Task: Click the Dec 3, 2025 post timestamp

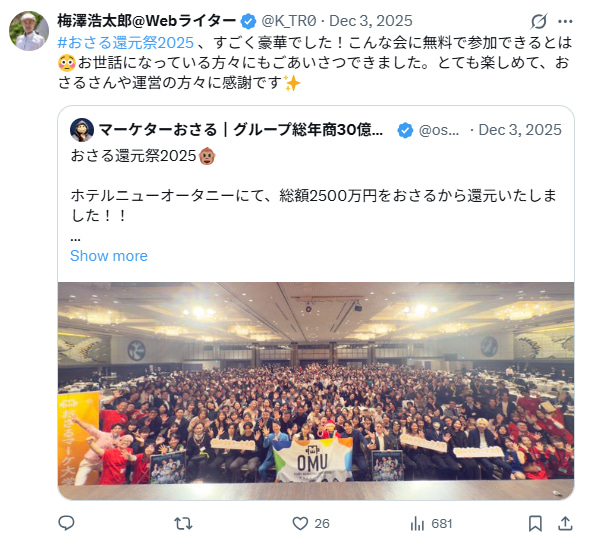Action: click(371, 21)
